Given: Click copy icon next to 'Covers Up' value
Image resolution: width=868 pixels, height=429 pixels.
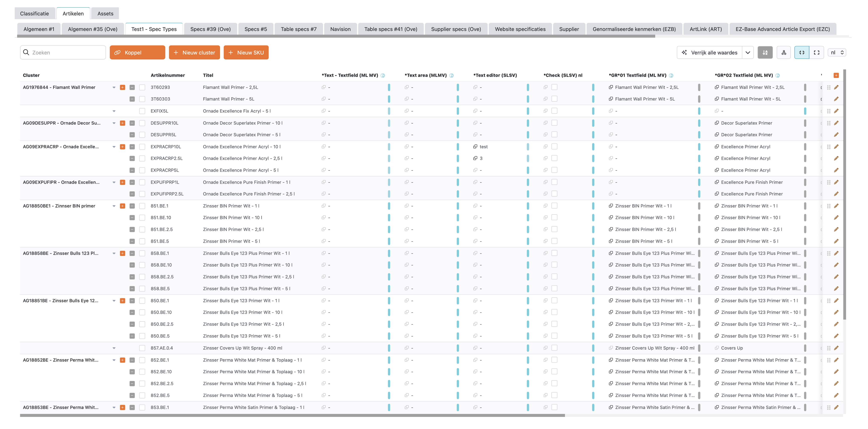Looking at the screenshot, I should tap(717, 348).
